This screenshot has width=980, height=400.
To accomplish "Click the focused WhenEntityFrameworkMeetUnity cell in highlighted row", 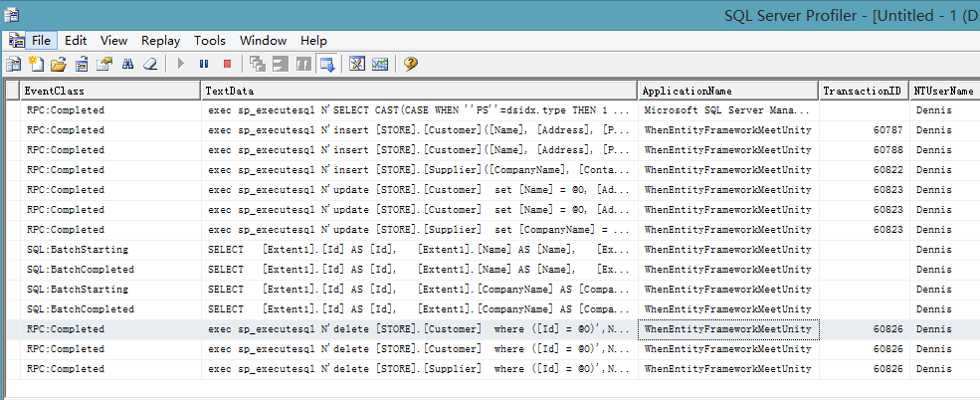I will 728,329.
